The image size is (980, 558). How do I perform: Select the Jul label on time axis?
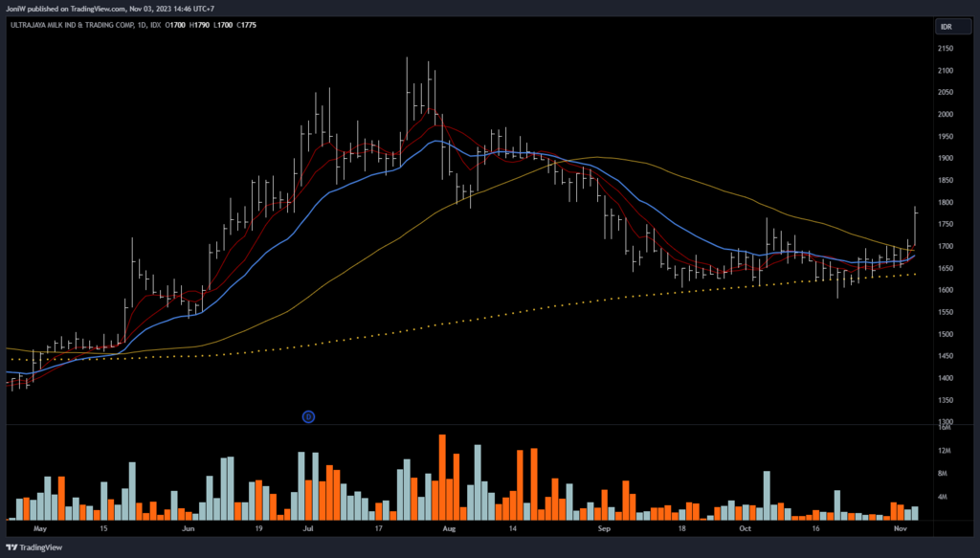click(308, 527)
